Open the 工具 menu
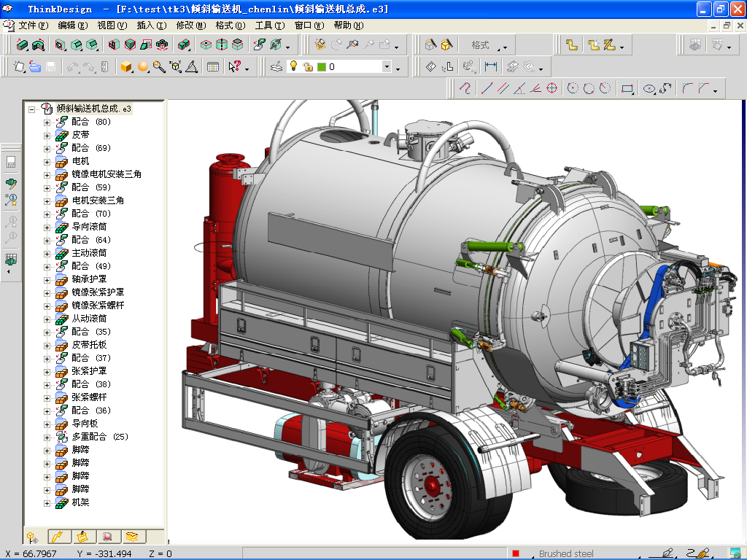This screenshot has height=560, width=747. pyautogui.click(x=269, y=26)
